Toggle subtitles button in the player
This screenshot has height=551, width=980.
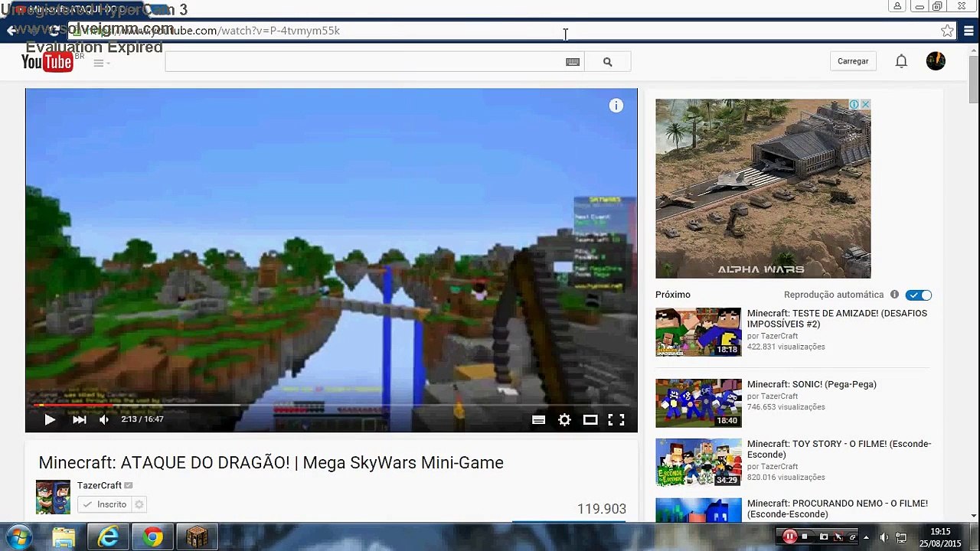pos(539,419)
